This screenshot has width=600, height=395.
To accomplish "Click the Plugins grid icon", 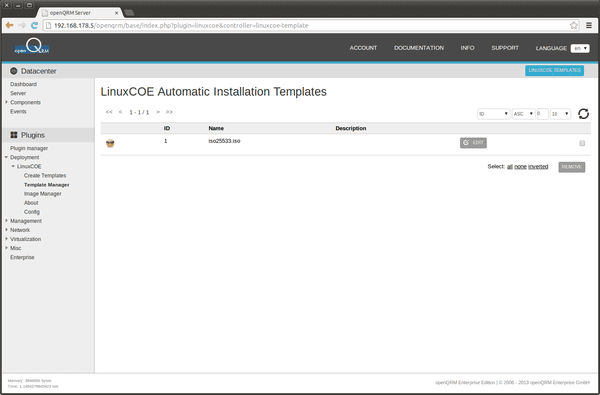I will coord(14,135).
